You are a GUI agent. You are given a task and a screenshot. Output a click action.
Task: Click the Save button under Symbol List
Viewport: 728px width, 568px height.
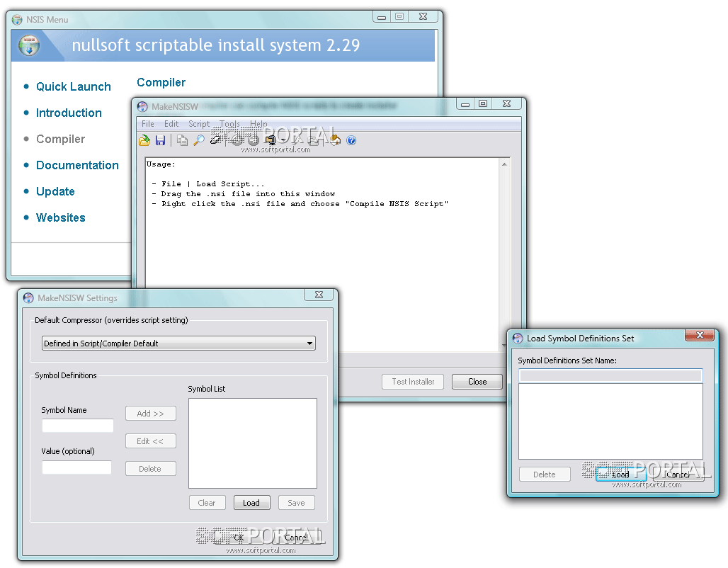(x=296, y=503)
